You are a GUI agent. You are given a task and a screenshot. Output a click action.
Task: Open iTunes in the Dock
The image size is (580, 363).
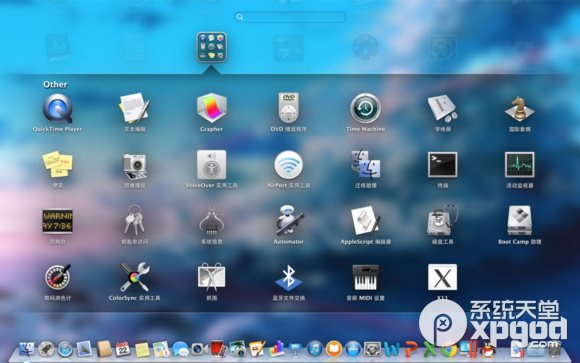pos(315,349)
